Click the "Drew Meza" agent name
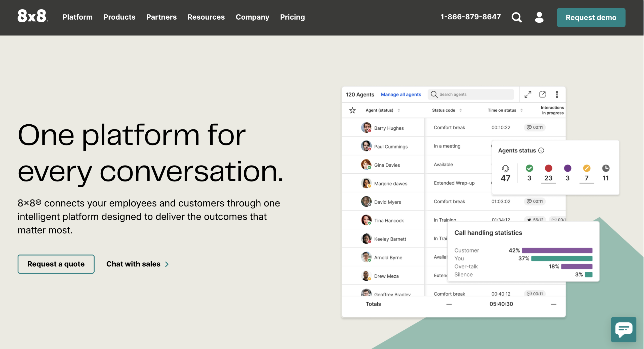Screen dimensions: 644x349 point(386,276)
